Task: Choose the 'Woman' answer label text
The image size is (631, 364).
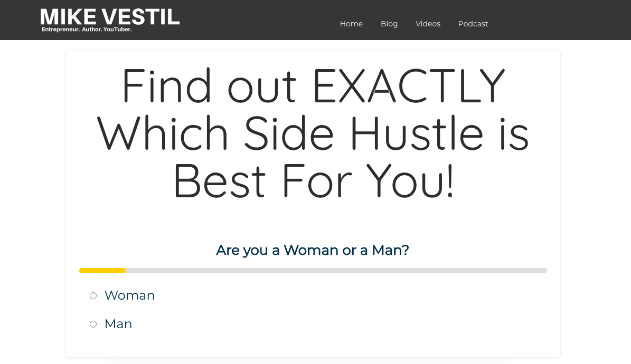Action: pos(129,295)
